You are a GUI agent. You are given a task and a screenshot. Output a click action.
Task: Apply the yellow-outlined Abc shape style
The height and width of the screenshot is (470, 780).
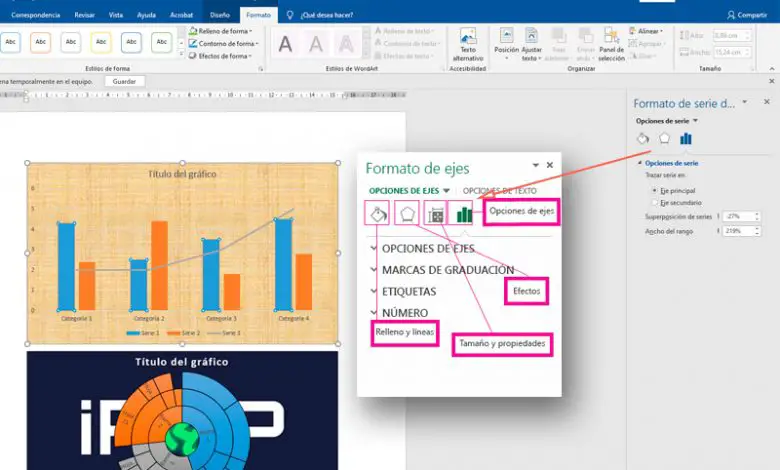pos(101,42)
